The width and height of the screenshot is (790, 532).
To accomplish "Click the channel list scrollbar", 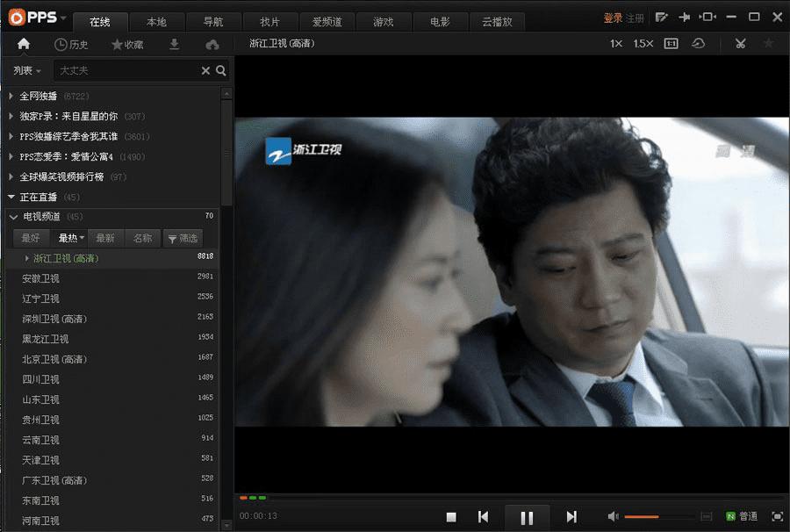I will point(226,154).
